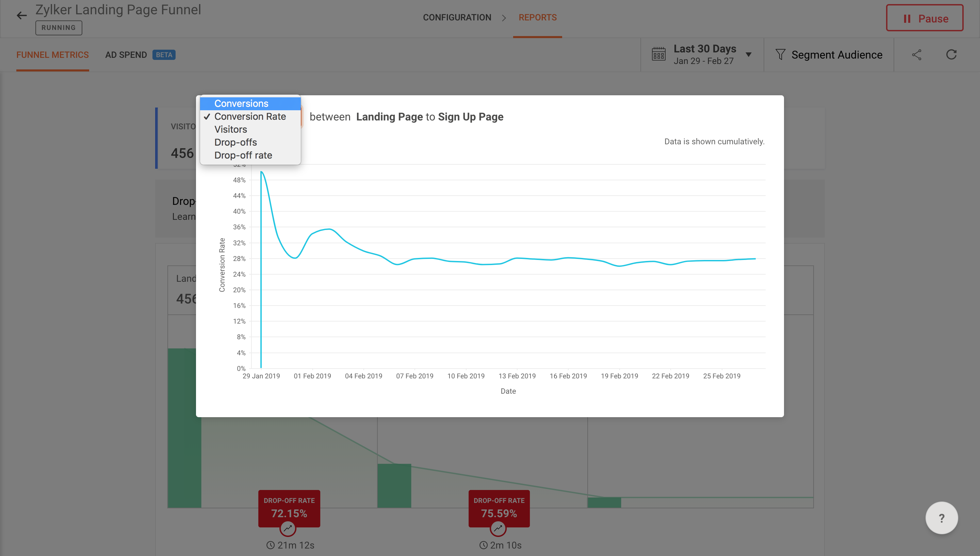Click the Segment Audience funnel filter icon

click(780, 54)
